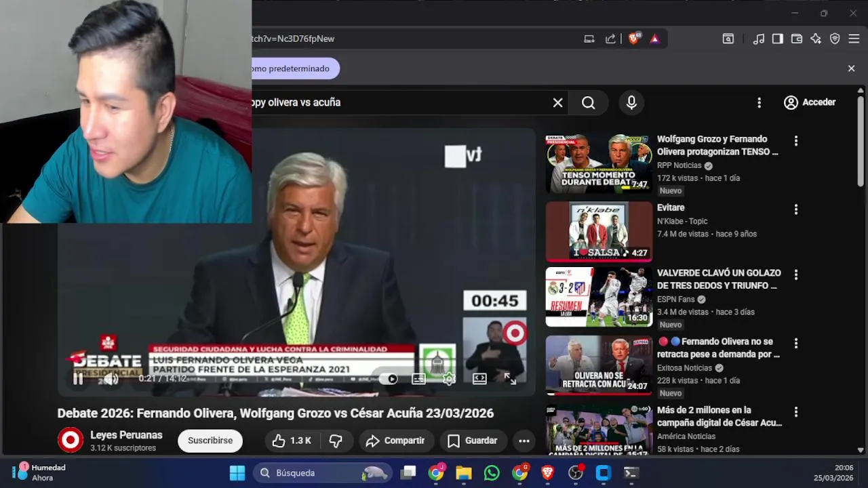Open video settings gear
Screen dimensions: 868x488
[x=449, y=379]
